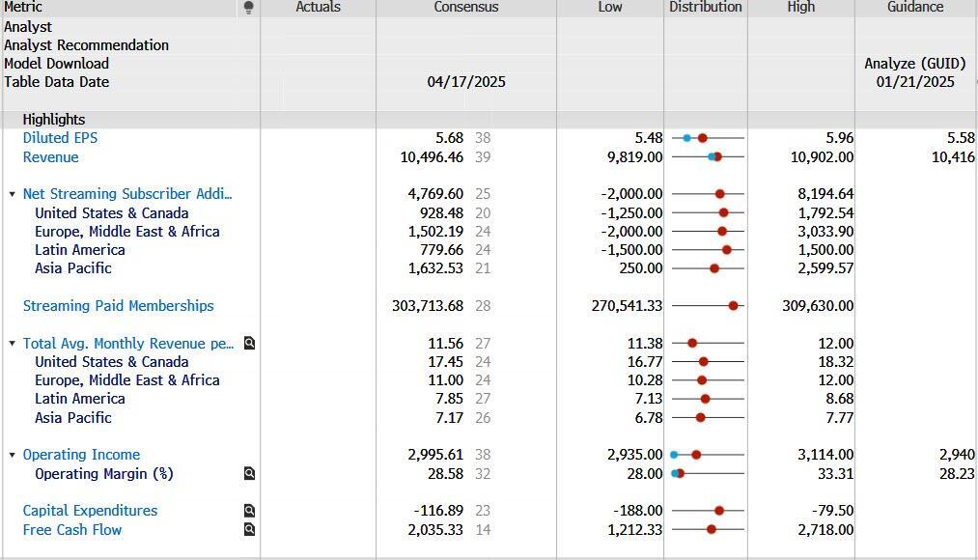Click the magnifier icon beside Capital Expenditures

coord(249,511)
